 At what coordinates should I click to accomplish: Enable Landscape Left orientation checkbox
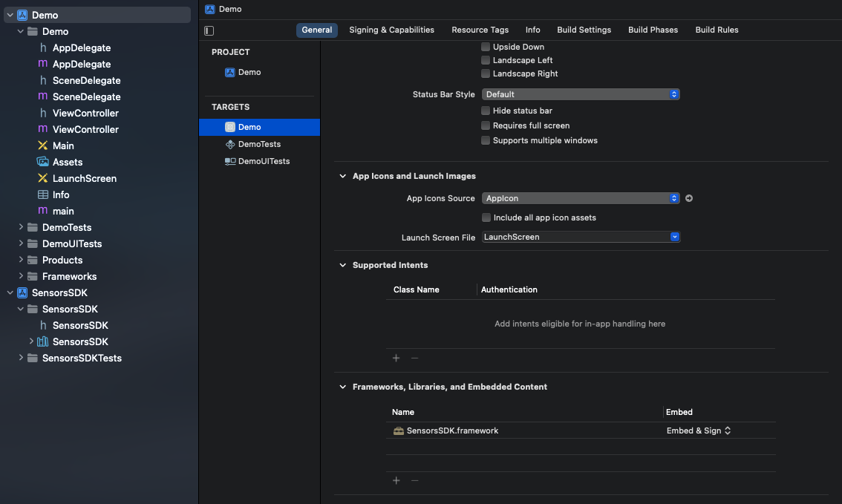(x=486, y=60)
